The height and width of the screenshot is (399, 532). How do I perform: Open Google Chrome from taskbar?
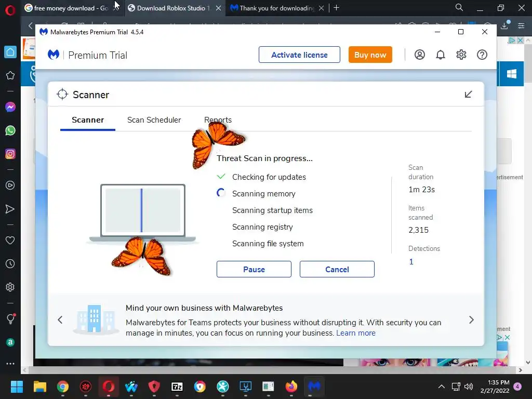(x=63, y=387)
